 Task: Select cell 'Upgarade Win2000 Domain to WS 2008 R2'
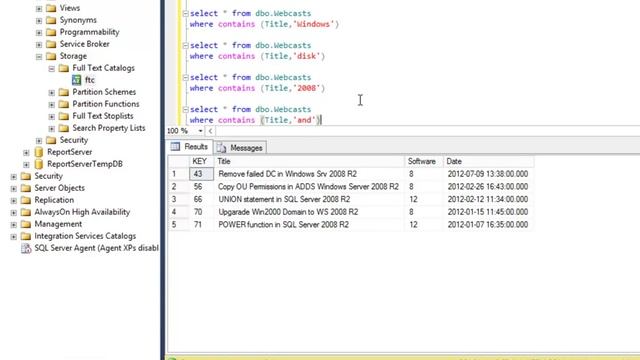(309, 212)
